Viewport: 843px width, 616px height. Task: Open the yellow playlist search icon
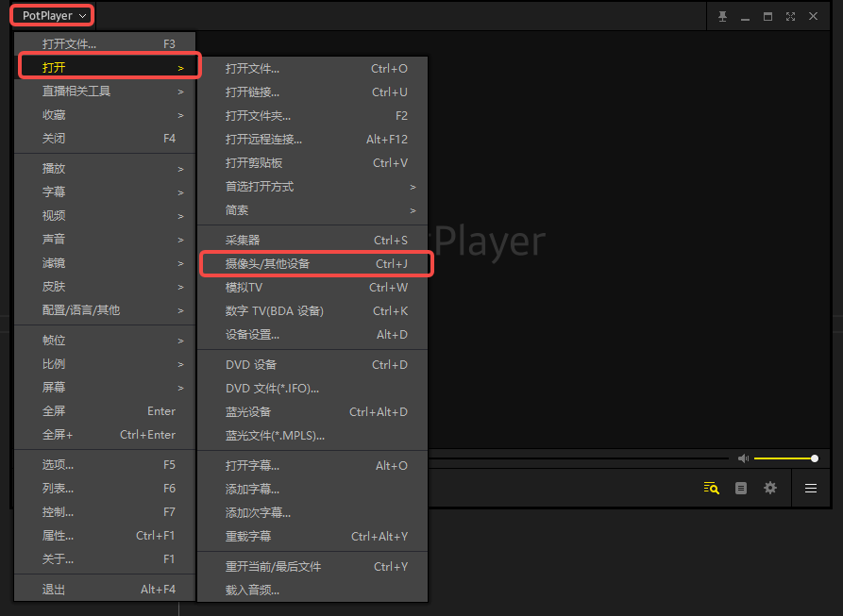(x=712, y=488)
